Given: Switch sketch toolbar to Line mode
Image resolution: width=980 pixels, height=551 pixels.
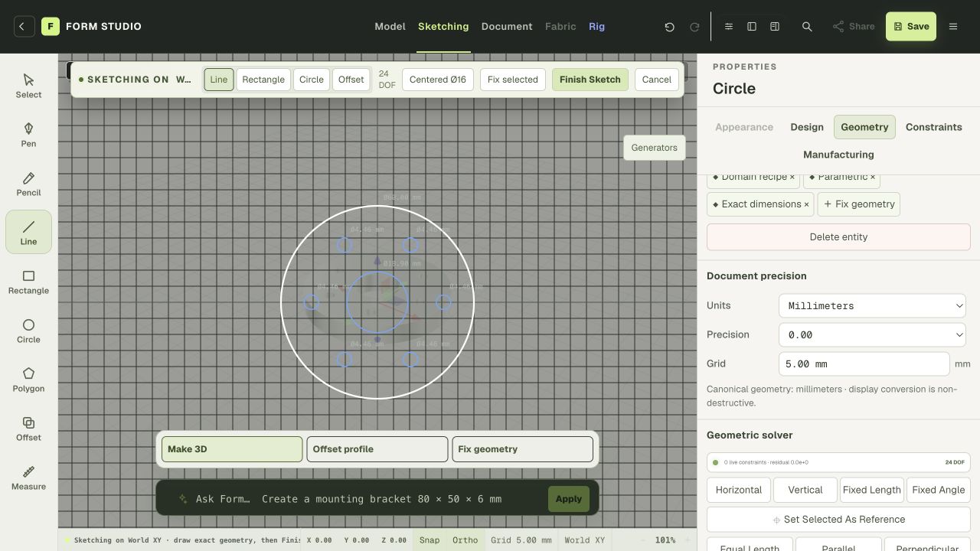Looking at the screenshot, I should [x=219, y=80].
